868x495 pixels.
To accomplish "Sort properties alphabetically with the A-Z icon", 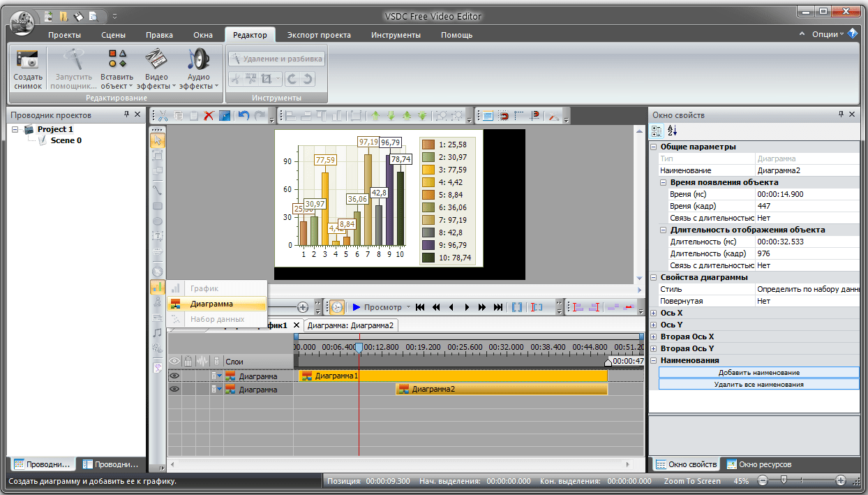I will (672, 131).
